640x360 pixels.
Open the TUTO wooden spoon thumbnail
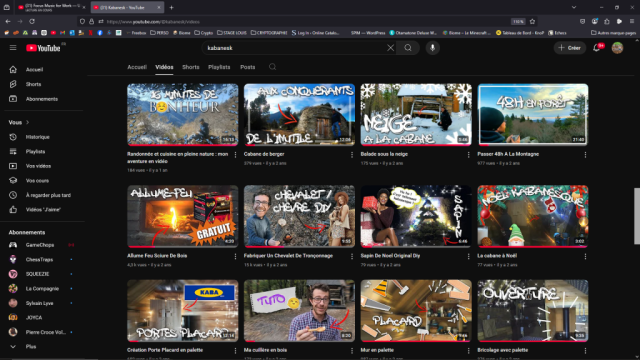tap(299, 311)
